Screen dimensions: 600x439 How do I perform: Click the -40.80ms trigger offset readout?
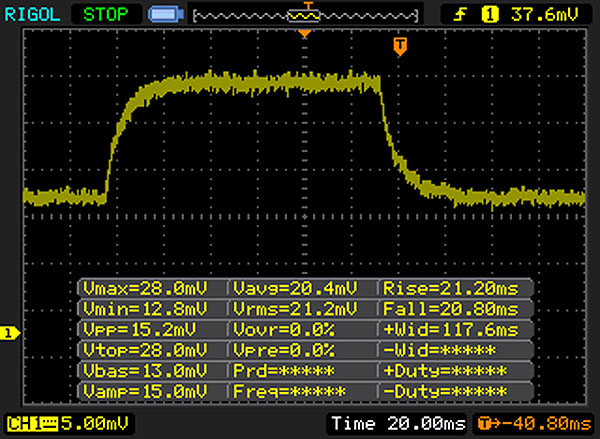click(535, 424)
